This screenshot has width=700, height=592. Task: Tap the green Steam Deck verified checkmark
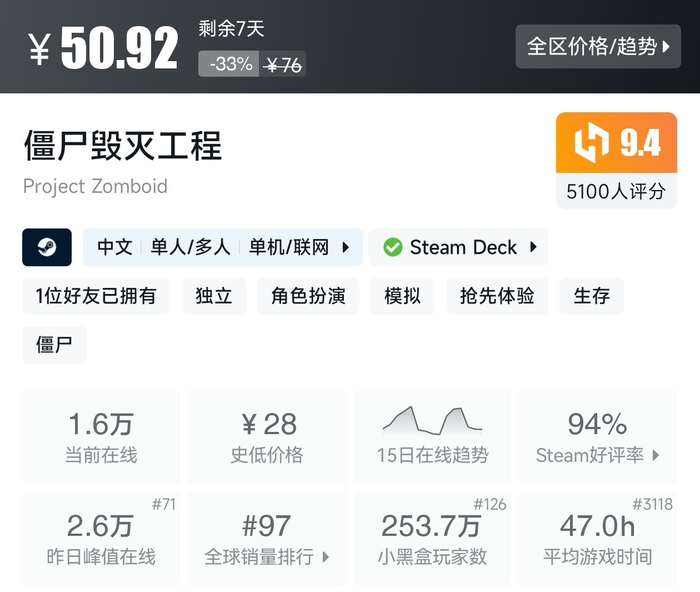pyautogui.click(x=393, y=247)
